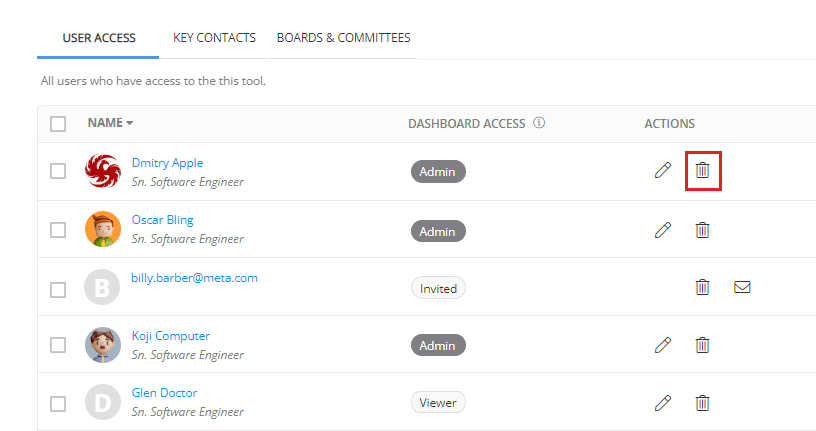Click Dmitry Apple's avatar picture
This screenshot has height=431, width=816.
click(x=103, y=171)
